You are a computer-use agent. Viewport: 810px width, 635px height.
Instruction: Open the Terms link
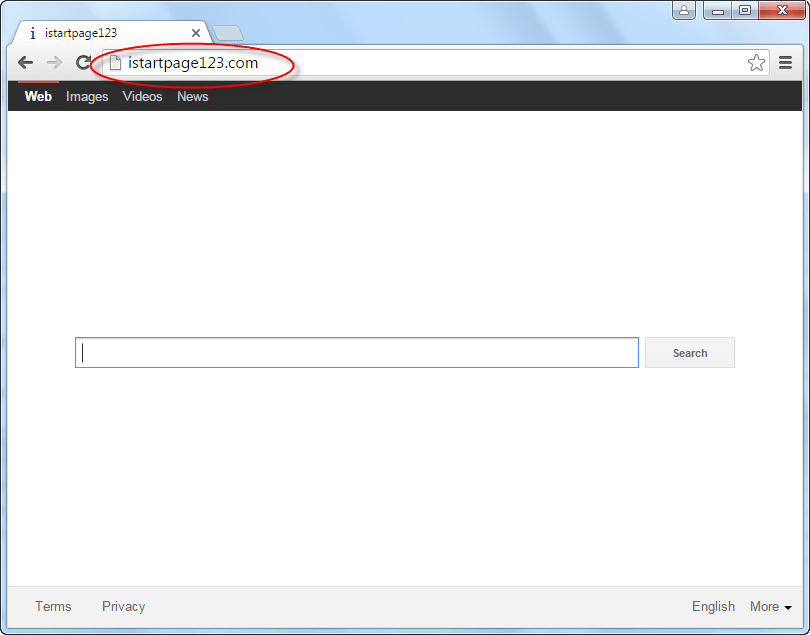53,607
